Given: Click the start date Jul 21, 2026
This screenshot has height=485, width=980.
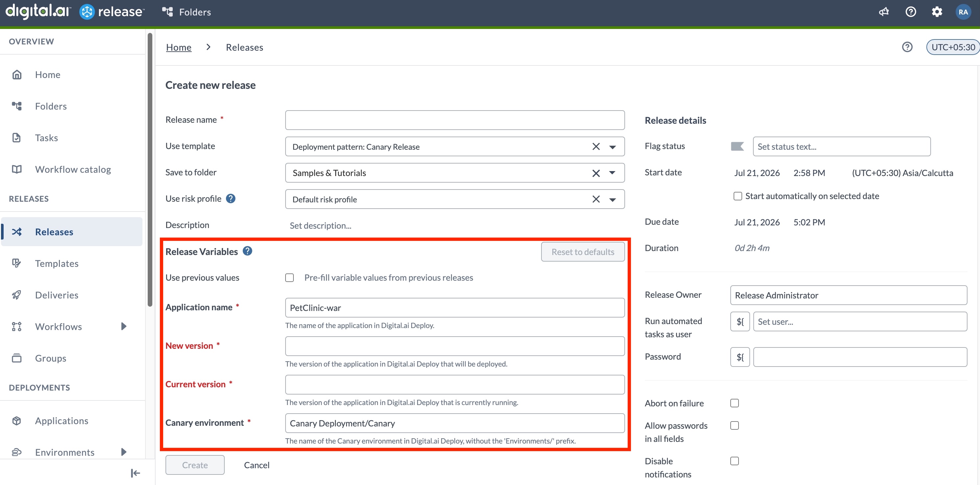Looking at the screenshot, I should pyautogui.click(x=757, y=173).
